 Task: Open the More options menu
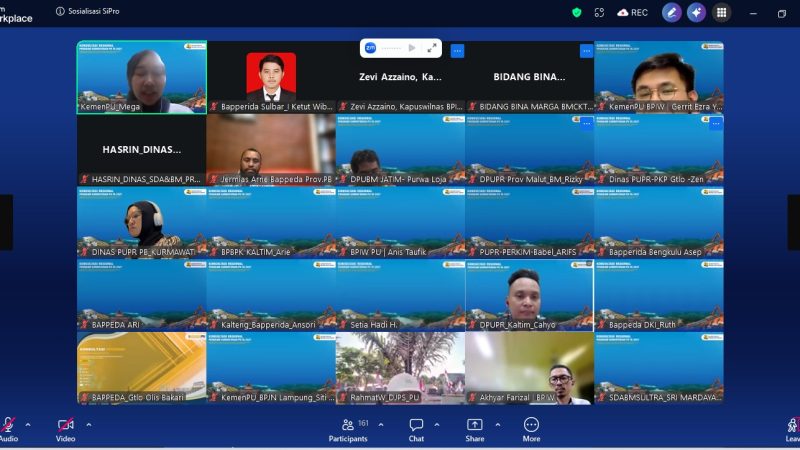tap(531, 427)
